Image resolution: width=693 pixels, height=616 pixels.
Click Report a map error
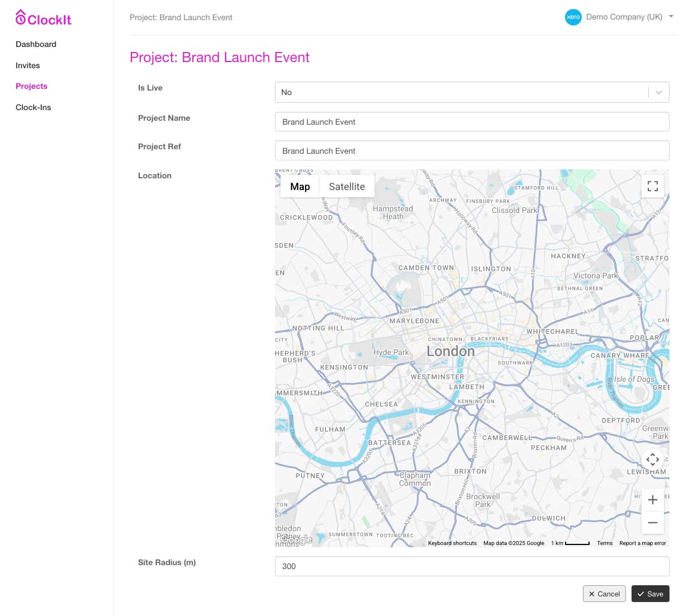click(x=643, y=543)
